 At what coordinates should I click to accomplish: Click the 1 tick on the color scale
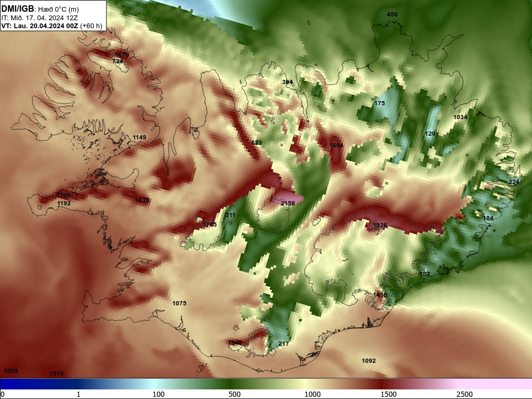coord(78,394)
